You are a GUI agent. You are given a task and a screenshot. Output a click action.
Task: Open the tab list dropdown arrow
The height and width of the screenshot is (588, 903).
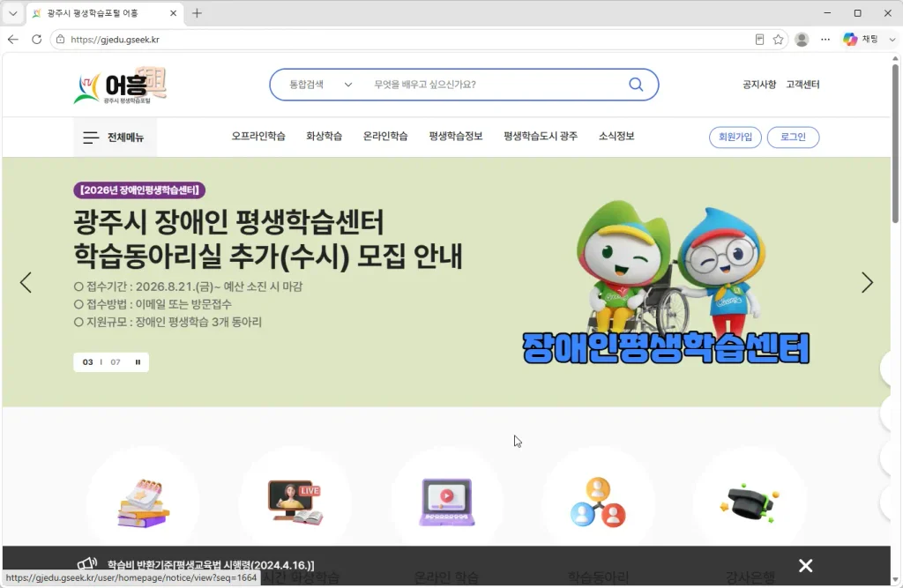click(12, 12)
